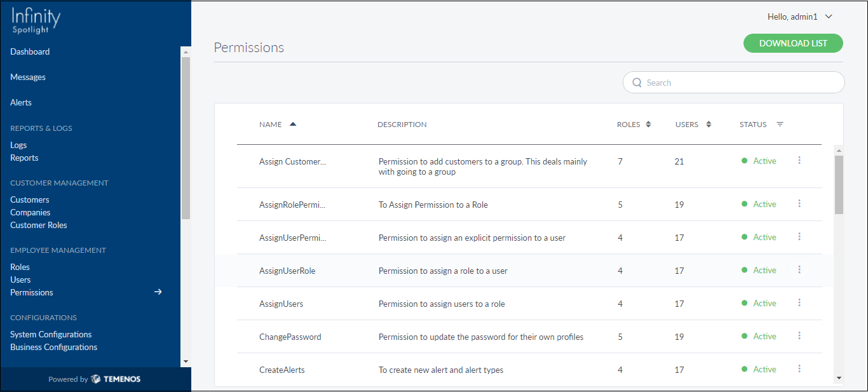The image size is (868, 392).
Task: Sort the Users column with the arrows
Action: click(709, 125)
